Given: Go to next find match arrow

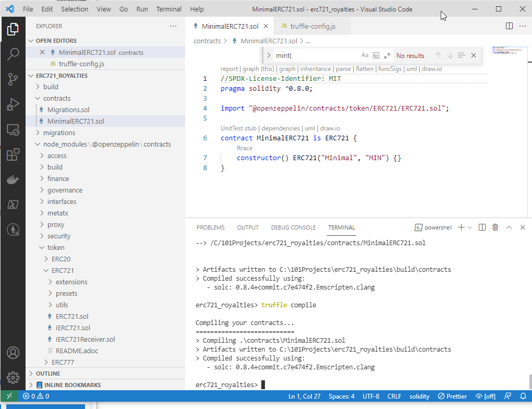Looking at the screenshot, I should (450, 55).
